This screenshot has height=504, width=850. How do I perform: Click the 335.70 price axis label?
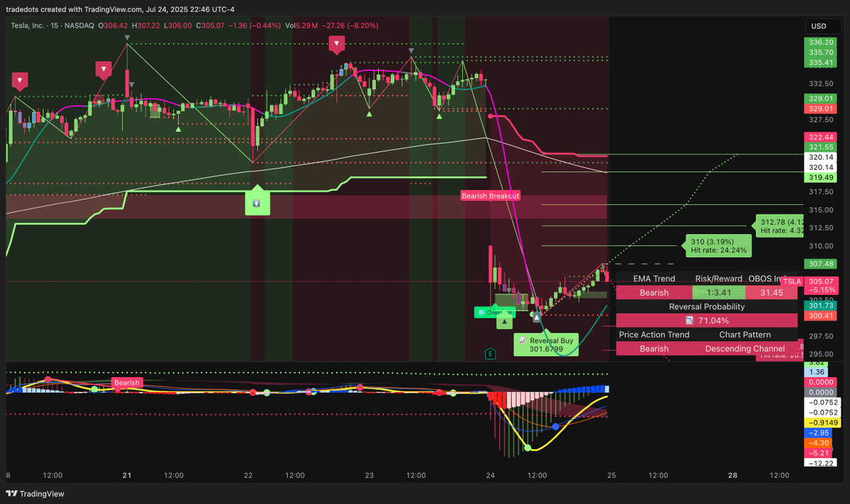pos(821,52)
